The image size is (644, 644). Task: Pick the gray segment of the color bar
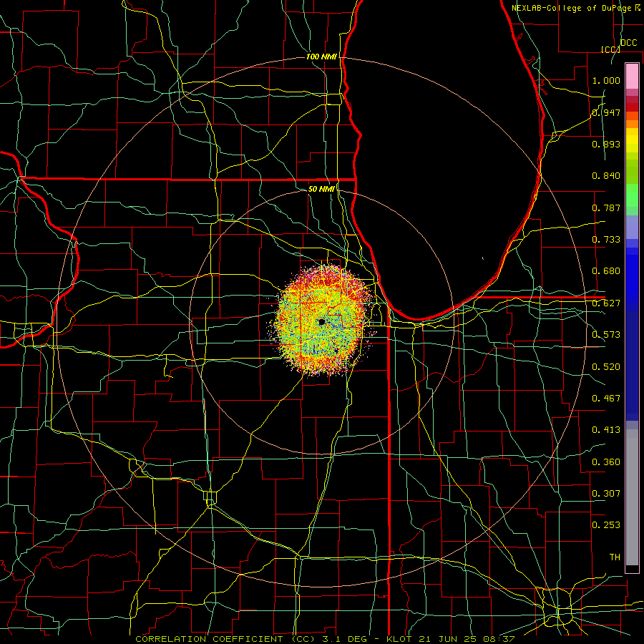(x=632, y=497)
